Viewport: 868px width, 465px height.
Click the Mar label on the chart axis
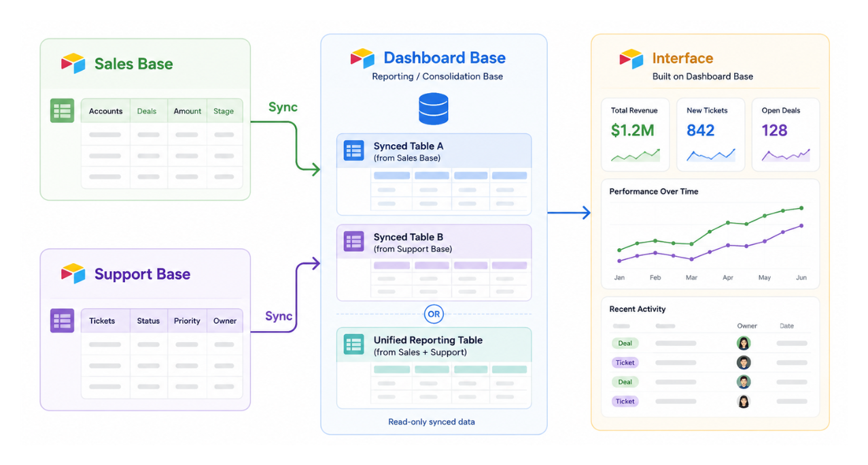pos(691,277)
